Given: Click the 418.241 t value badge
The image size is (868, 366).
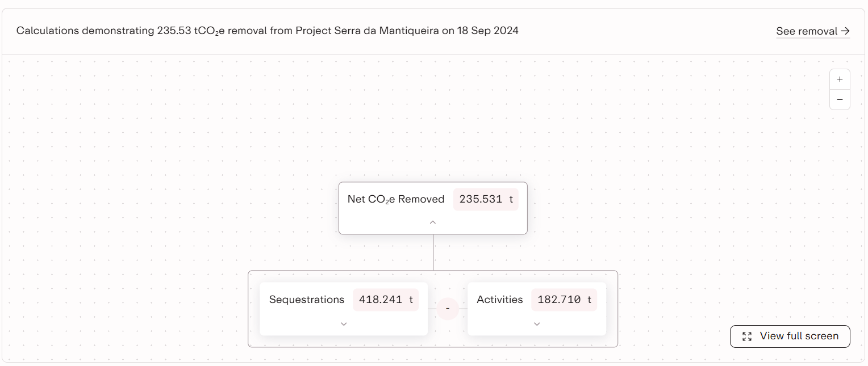Looking at the screenshot, I should tap(386, 300).
